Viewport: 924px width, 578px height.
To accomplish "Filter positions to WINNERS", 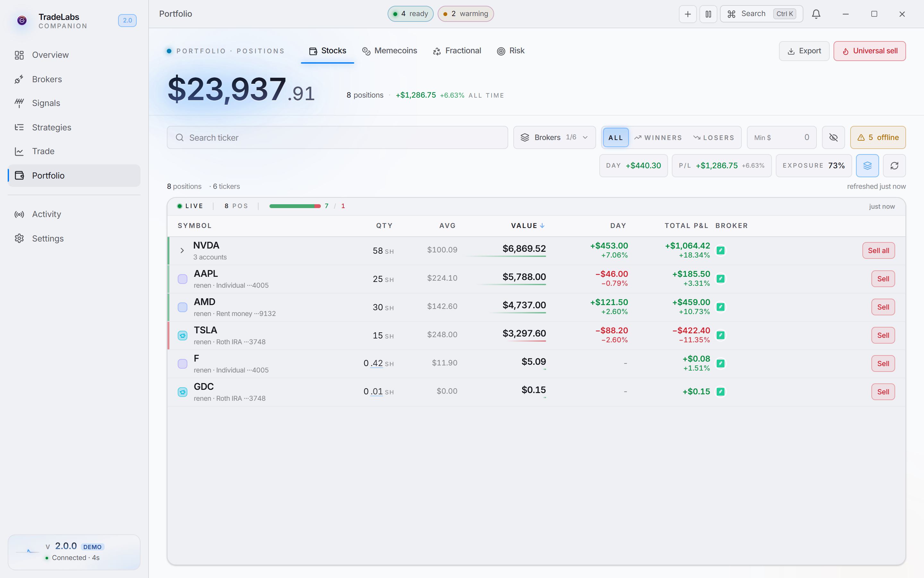I will 658,138.
